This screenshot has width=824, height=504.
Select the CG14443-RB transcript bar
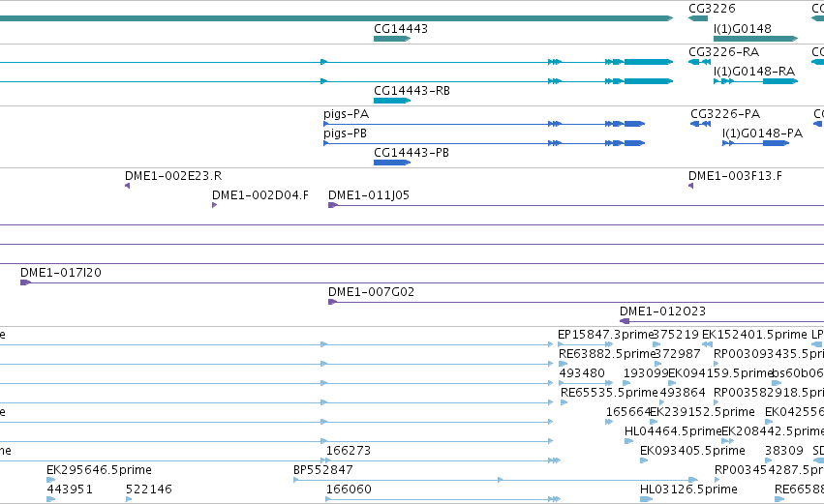pyautogui.click(x=392, y=101)
